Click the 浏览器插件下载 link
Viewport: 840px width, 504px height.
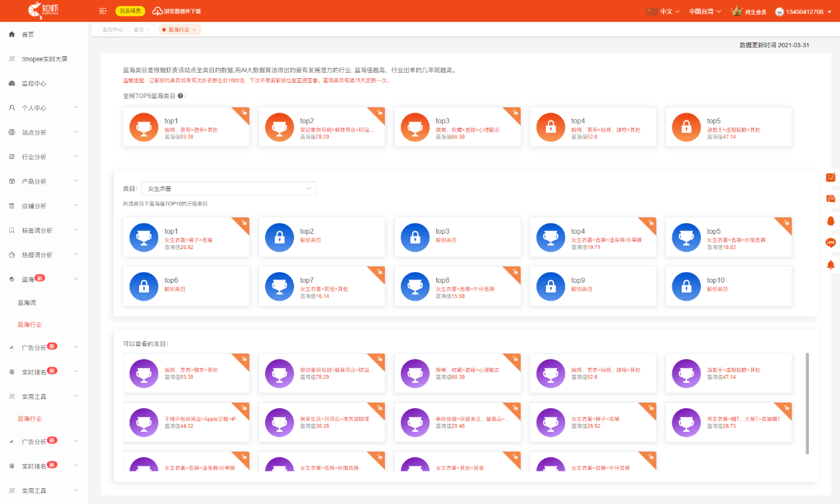[177, 11]
